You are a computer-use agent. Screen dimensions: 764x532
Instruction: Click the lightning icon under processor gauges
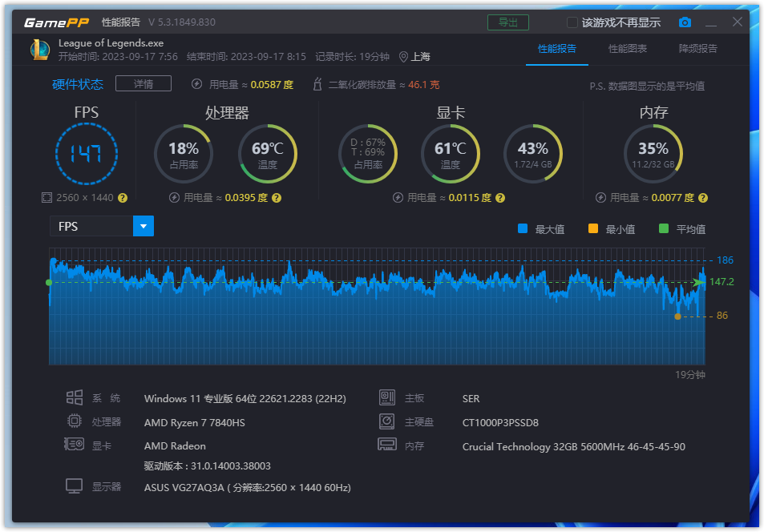pyautogui.click(x=174, y=198)
